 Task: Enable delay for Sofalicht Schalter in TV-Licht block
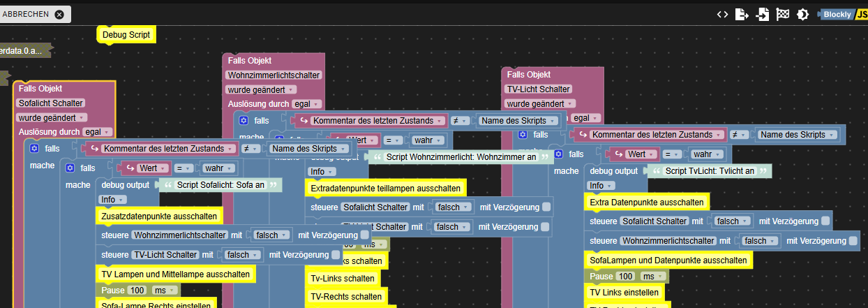pos(825,221)
